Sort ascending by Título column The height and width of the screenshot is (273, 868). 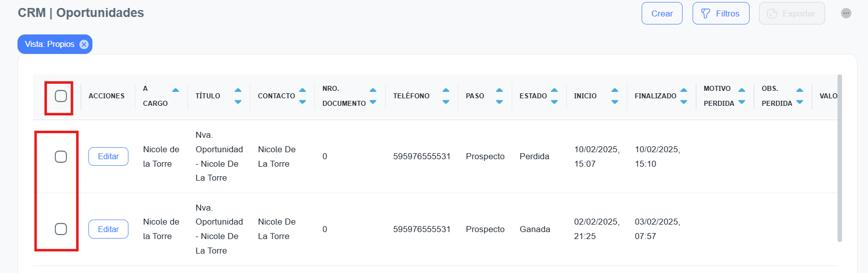pos(238,90)
